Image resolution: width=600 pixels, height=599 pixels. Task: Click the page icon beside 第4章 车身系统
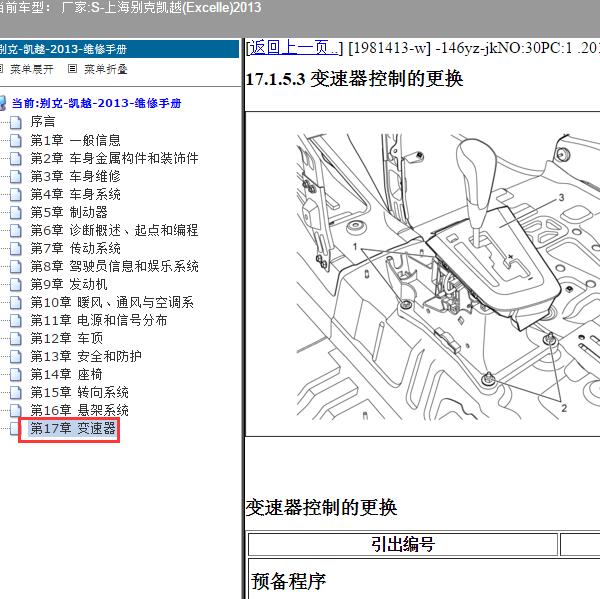(16, 194)
